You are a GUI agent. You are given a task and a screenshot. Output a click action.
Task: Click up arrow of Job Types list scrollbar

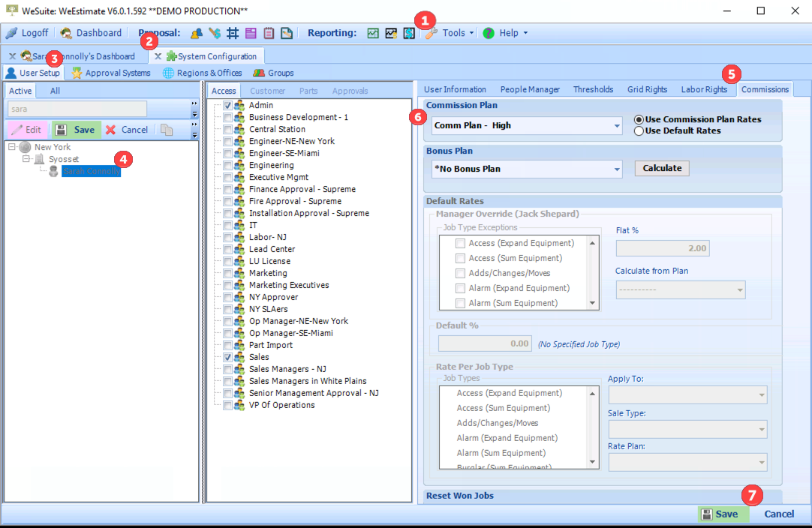[592, 394]
